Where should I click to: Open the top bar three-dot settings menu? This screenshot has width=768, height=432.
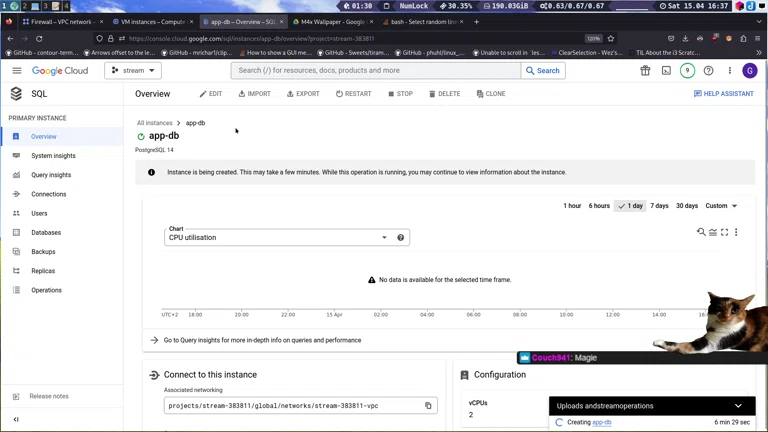click(x=729, y=71)
